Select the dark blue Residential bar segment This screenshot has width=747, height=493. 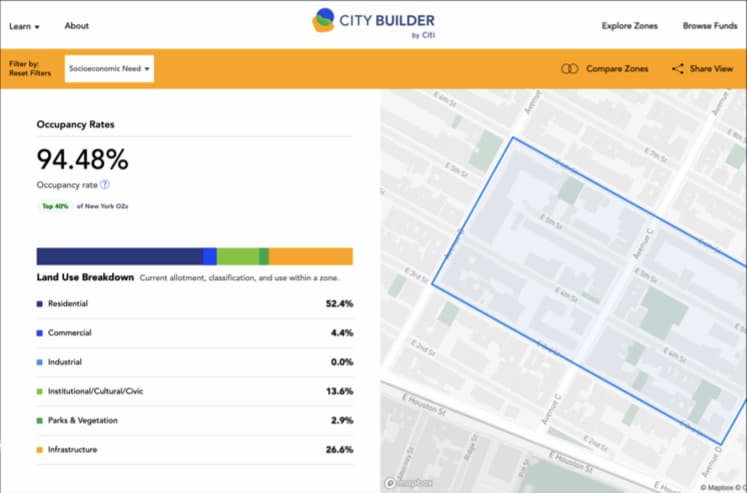120,256
